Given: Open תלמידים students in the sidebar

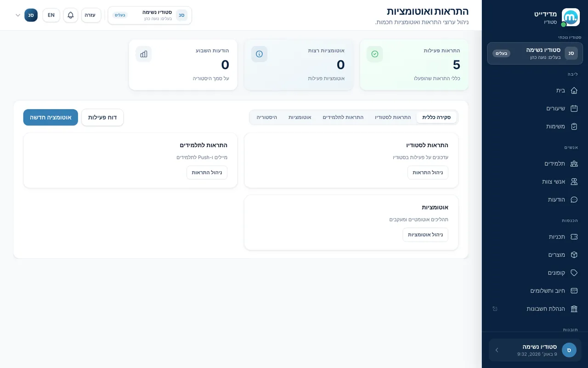Looking at the screenshot, I should pyautogui.click(x=535, y=163).
